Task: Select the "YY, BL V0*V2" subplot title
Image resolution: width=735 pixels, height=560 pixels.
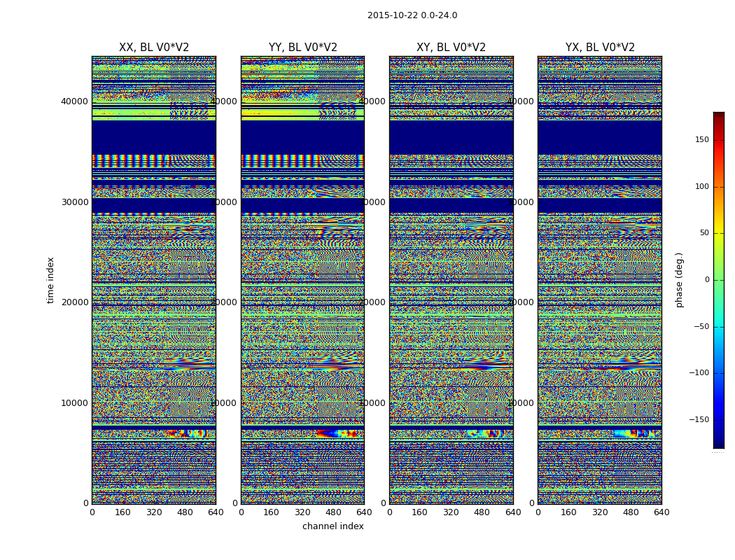Action: click(302, 48)
